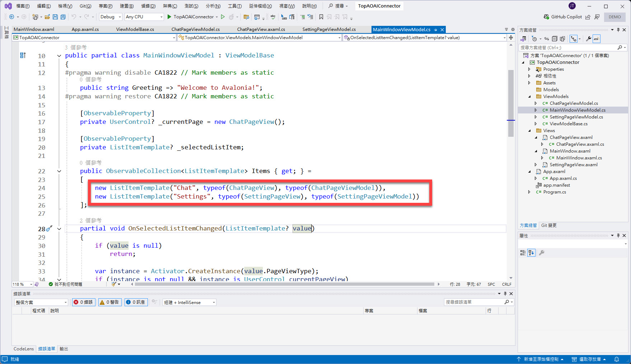The image size is (631, 364).
Task: Switch to the MainWindow.axaml editor tab
Action: click(x=34, y=29)
